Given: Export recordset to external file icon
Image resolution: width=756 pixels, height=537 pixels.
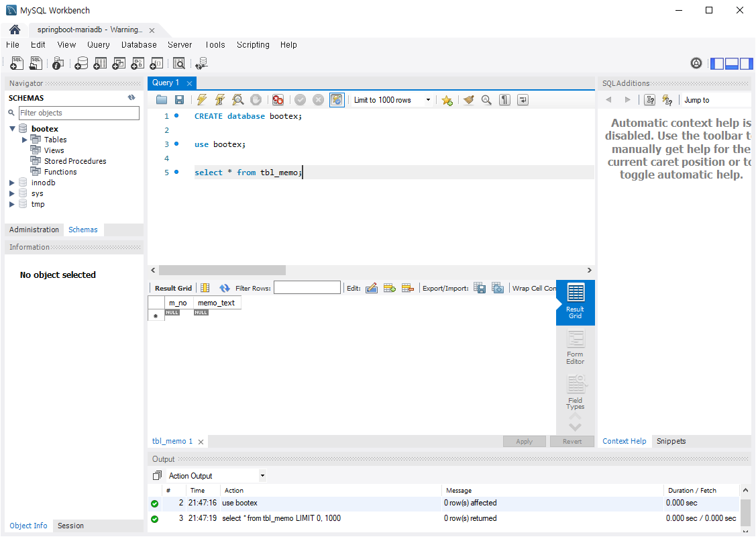Looking at the screenshot, I should pos(480,288).
